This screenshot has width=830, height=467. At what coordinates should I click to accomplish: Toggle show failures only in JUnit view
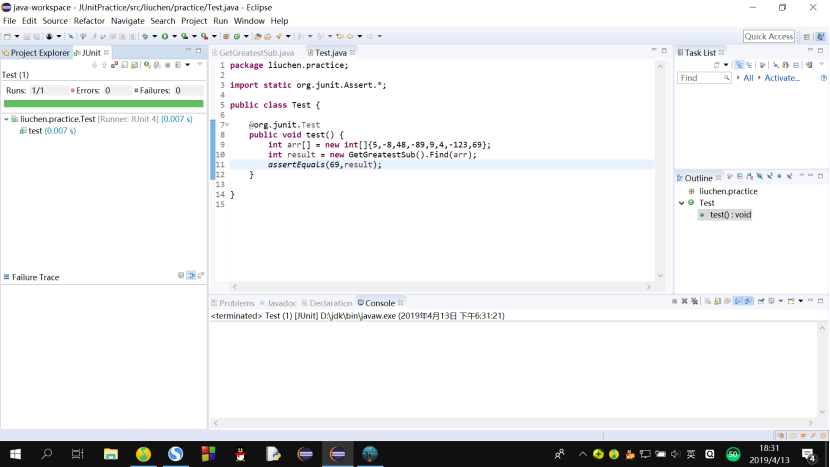click(114, 65)
